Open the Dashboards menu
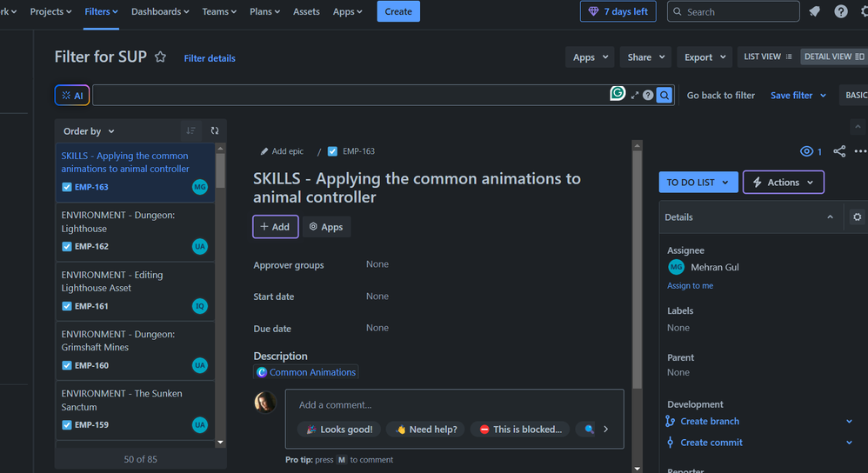868x473 pixels. pos(160,11)
